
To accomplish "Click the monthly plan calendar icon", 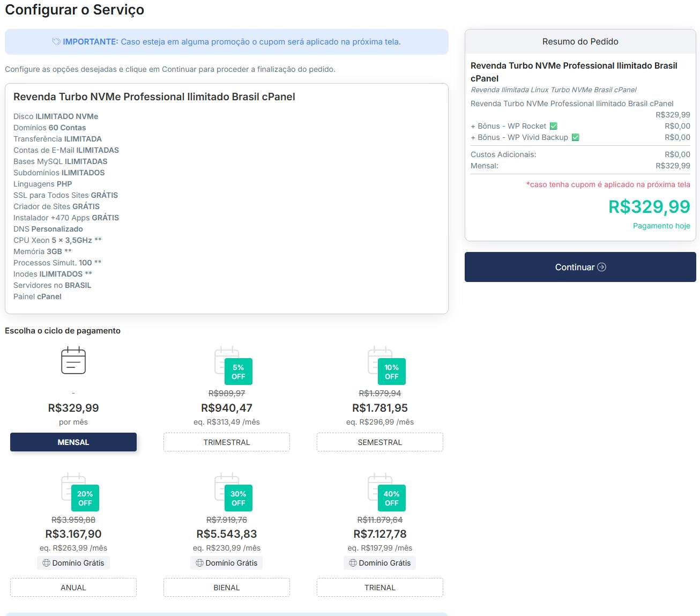I will pyautogui.click(x=73, y=360).
